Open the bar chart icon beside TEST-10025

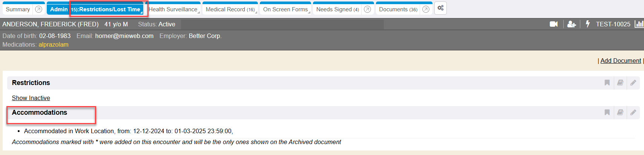pyautogui.click(x=639, y=24)
